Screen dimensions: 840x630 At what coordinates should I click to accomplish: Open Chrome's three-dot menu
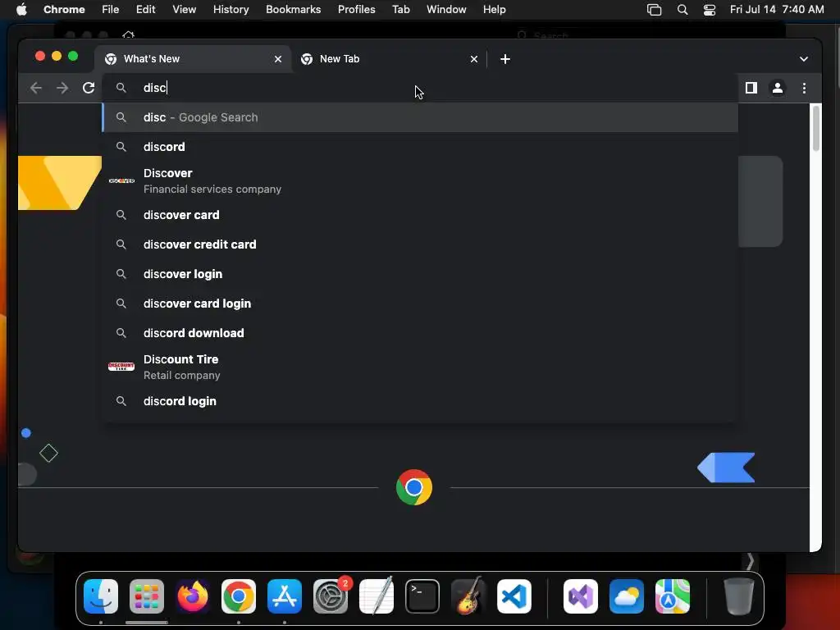coord(804,88)
